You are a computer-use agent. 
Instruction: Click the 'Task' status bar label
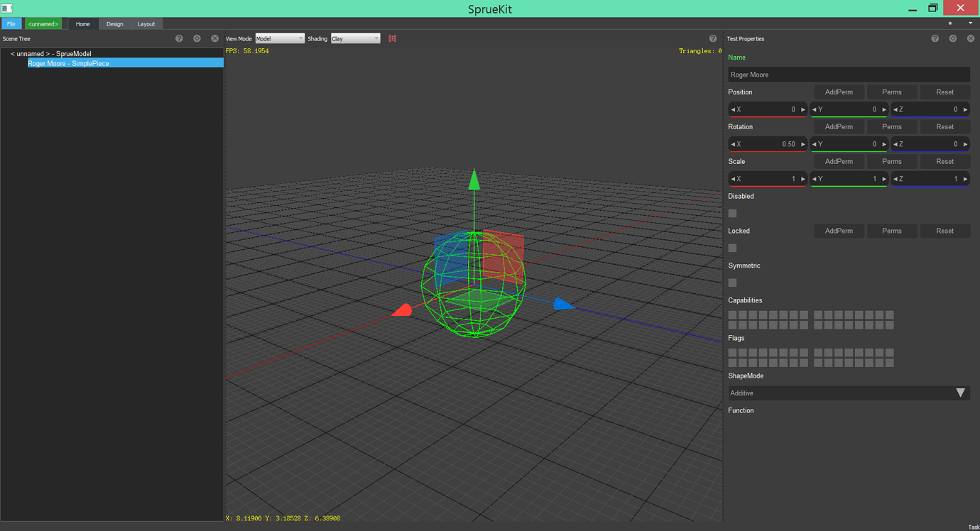[974, 527]
